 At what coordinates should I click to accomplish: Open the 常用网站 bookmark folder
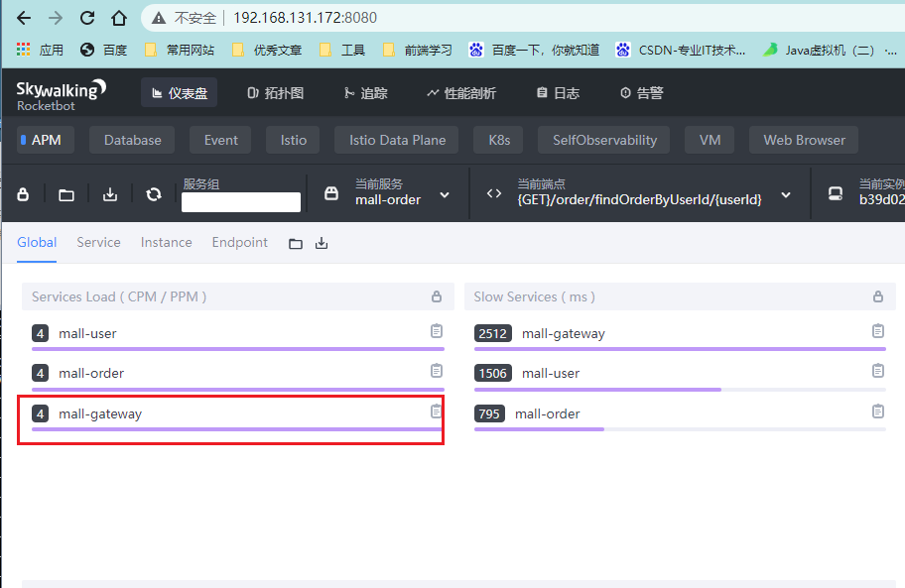(x=180, y=51)
